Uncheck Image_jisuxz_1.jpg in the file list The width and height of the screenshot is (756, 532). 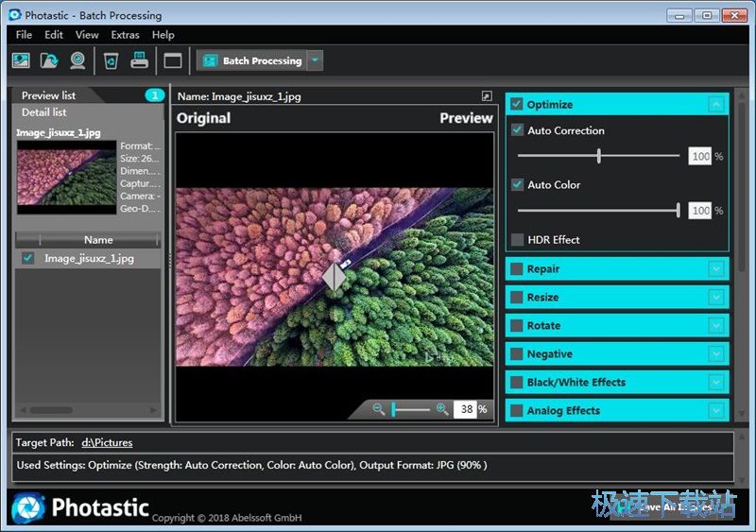click(28, 258)
